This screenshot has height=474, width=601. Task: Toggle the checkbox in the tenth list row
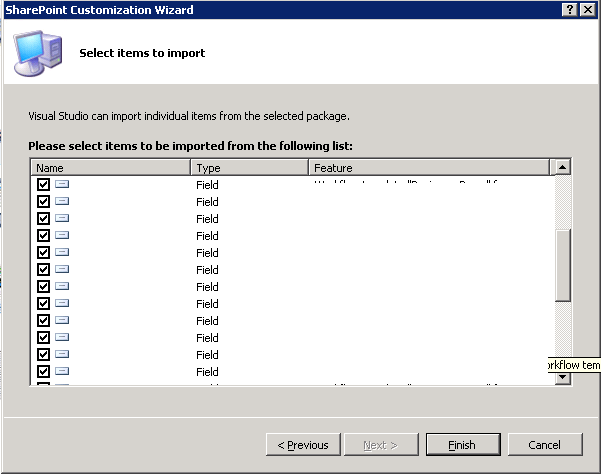(x=43, y=337)
